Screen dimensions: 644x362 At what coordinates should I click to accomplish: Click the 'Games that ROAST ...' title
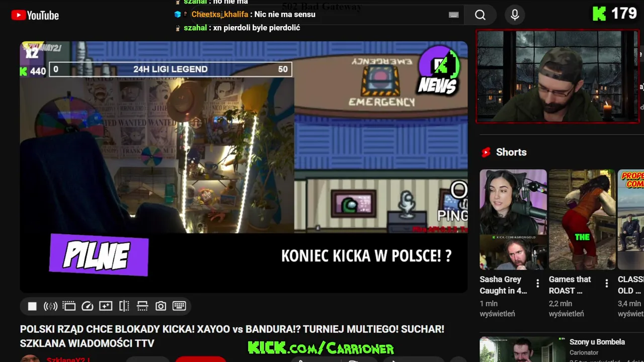point(571,285)
